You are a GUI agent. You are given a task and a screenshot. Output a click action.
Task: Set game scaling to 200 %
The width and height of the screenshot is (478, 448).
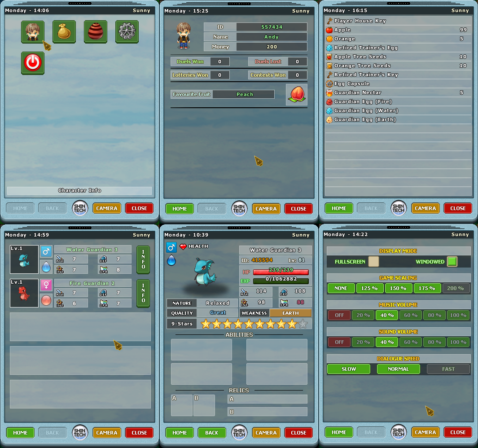click(456, 288)
